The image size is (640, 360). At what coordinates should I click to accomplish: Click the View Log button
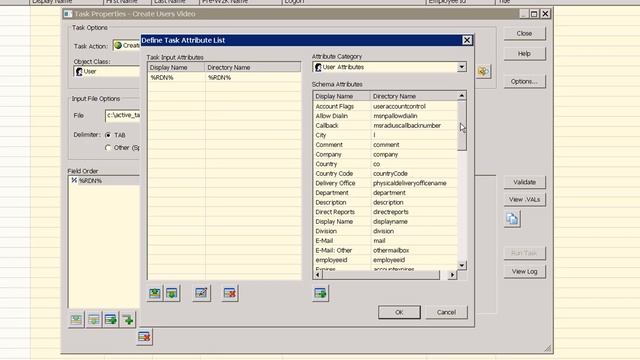pos(524,271)
